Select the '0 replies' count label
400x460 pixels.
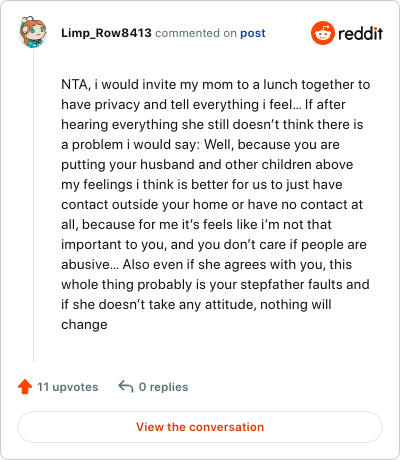pos(163,387)
